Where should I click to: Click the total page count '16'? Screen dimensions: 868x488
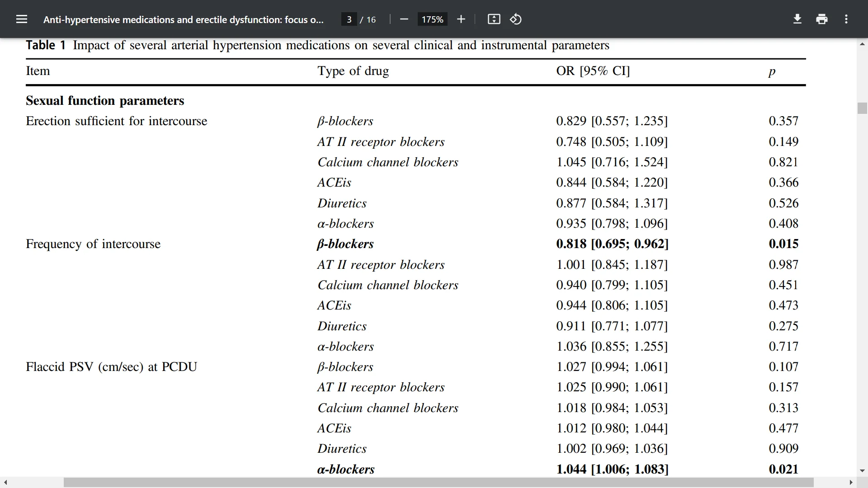coord(371,19)
